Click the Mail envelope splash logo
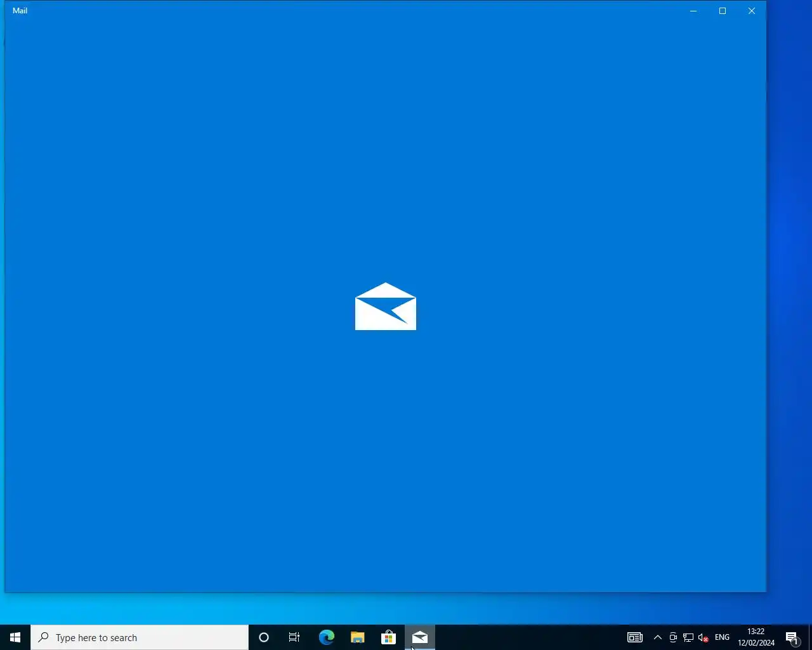Viewport: 812px width, 650px height. point(386,307)
